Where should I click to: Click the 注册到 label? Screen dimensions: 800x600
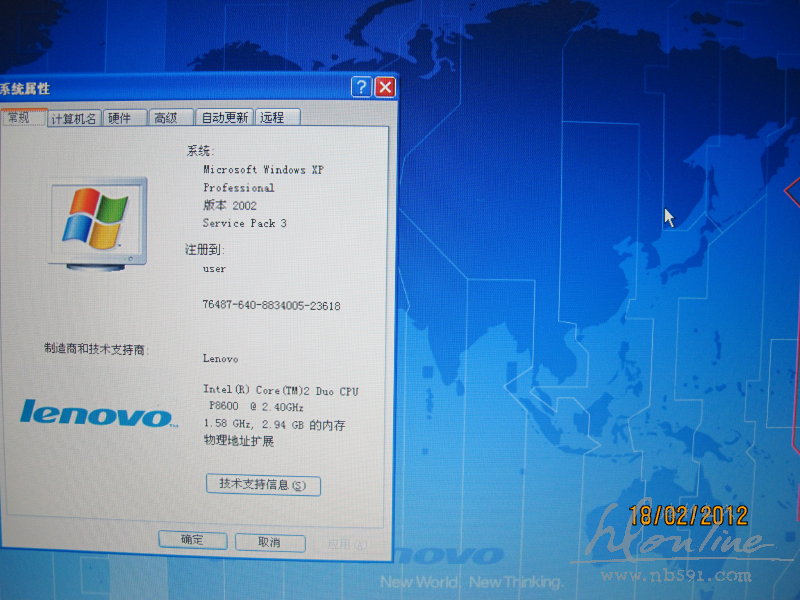point(205,249)
